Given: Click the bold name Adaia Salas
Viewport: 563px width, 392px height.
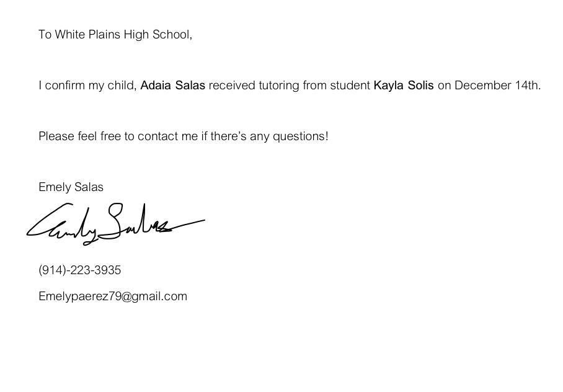Looking at the screenshot, I should pyautogui.click(x=172, y=86).
